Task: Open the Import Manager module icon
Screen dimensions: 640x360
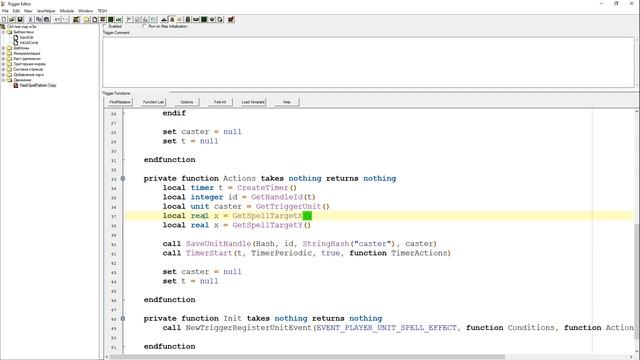Action: point(220,20)
